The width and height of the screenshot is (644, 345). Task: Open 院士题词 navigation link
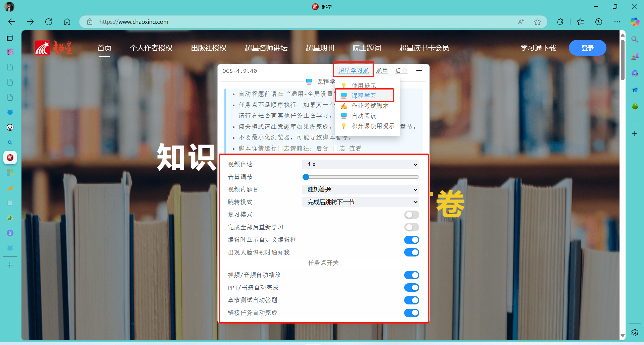[x=367, y=48]
